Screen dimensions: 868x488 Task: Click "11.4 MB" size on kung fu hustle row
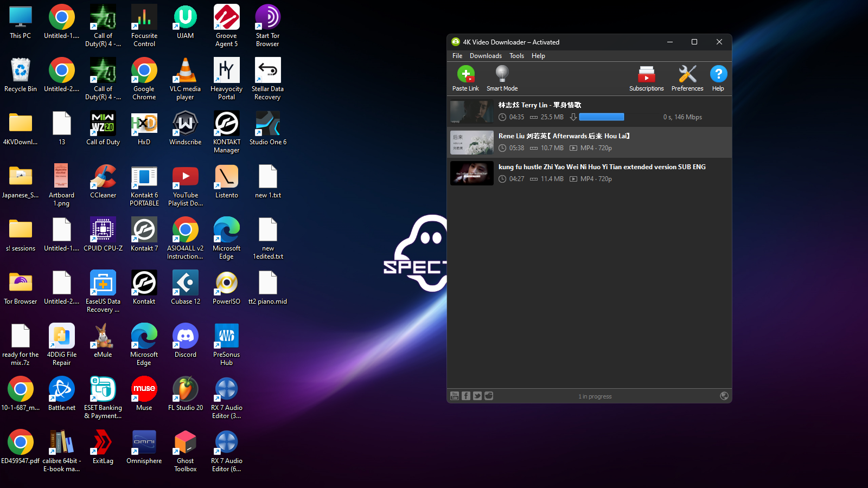[x=552, y=179]
